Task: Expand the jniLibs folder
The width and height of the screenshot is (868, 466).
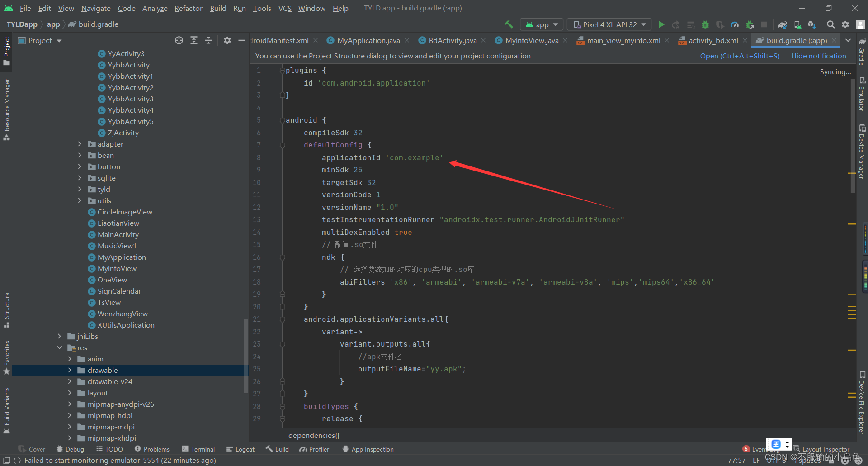Action: coord(59,336)
